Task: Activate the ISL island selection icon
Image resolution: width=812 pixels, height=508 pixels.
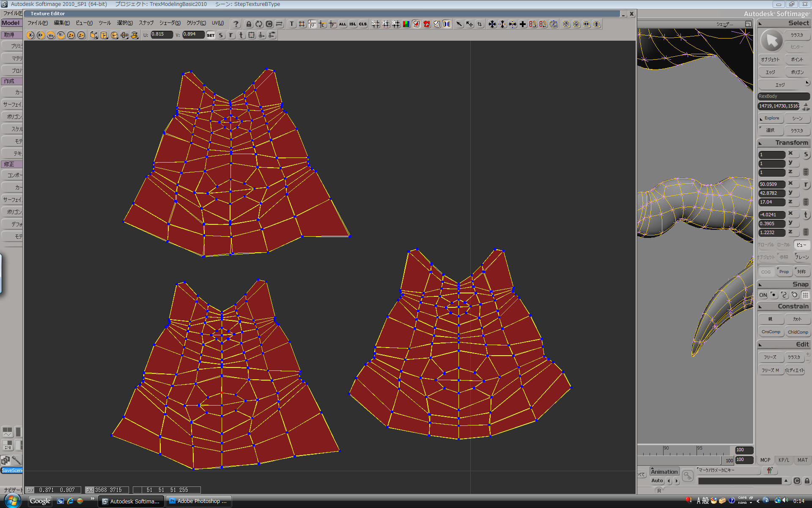Action: [x=352, y=24]
